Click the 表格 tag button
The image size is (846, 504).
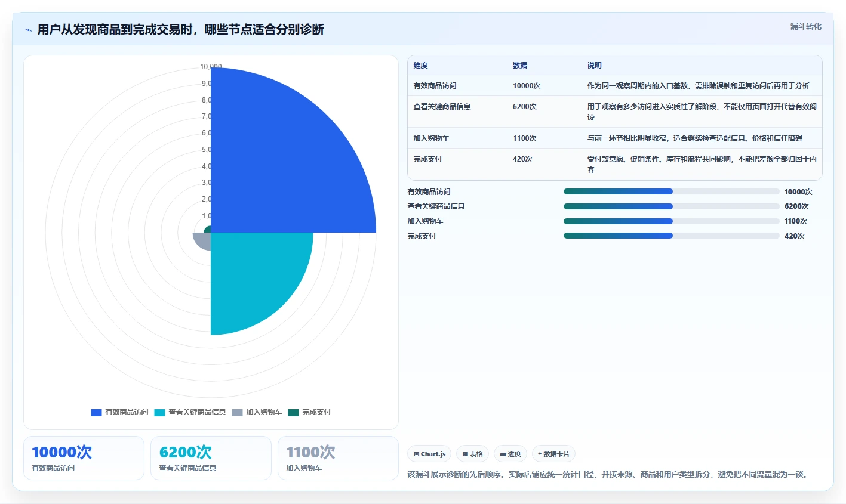tap(472, 454)
